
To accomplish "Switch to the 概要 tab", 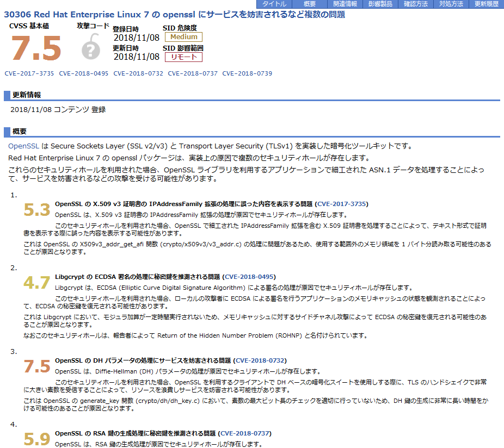I will click(310, 4).
